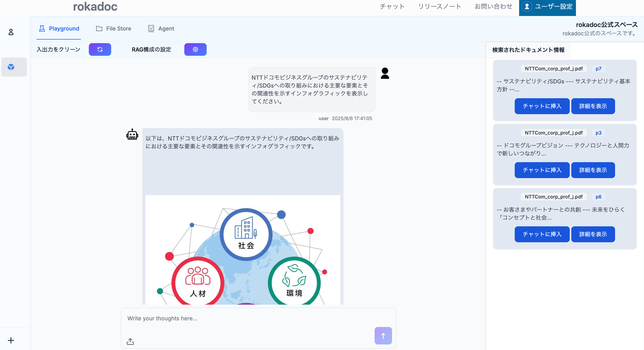The height and width of the screenshot is (350, 644).
Task: Click the 社会 circle in the infographic
Action: coord(246,235)
